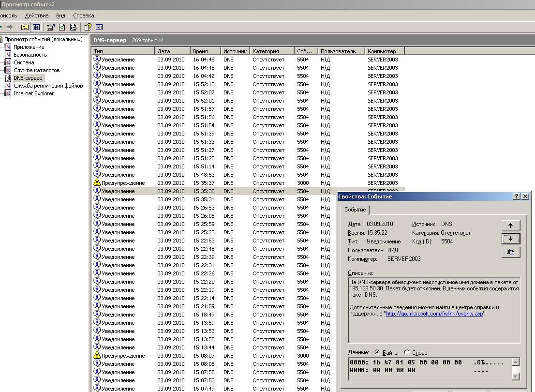Open Properties from the toolbar icon

click(x=51, y=27)
